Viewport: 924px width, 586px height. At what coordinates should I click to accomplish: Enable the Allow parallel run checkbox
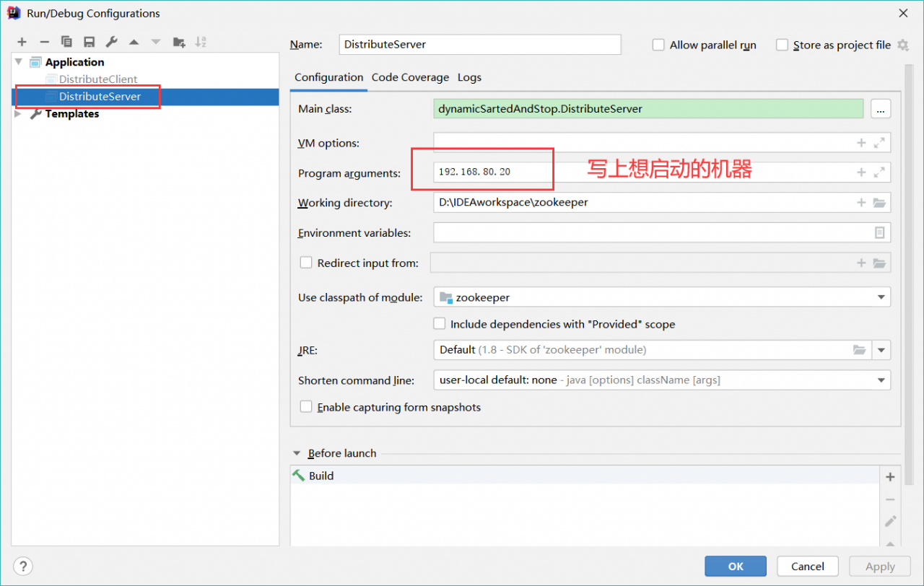click(x=658, y=45)
